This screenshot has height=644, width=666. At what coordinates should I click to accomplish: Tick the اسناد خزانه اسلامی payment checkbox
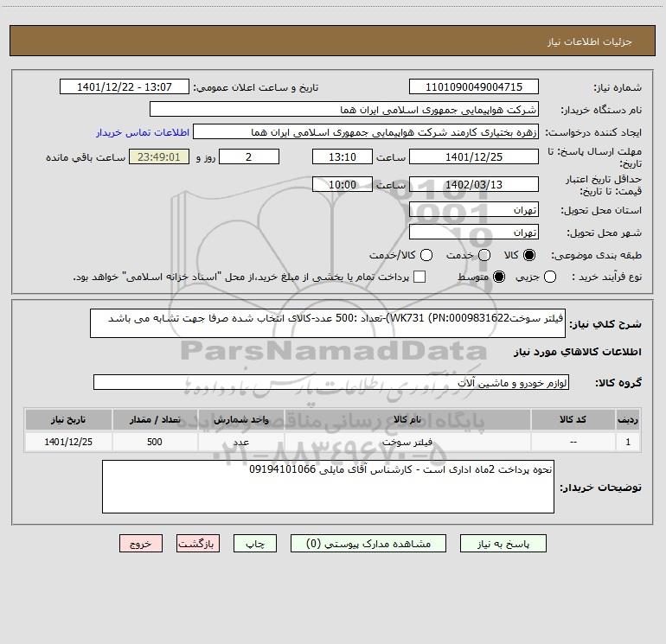click(419, 277)
